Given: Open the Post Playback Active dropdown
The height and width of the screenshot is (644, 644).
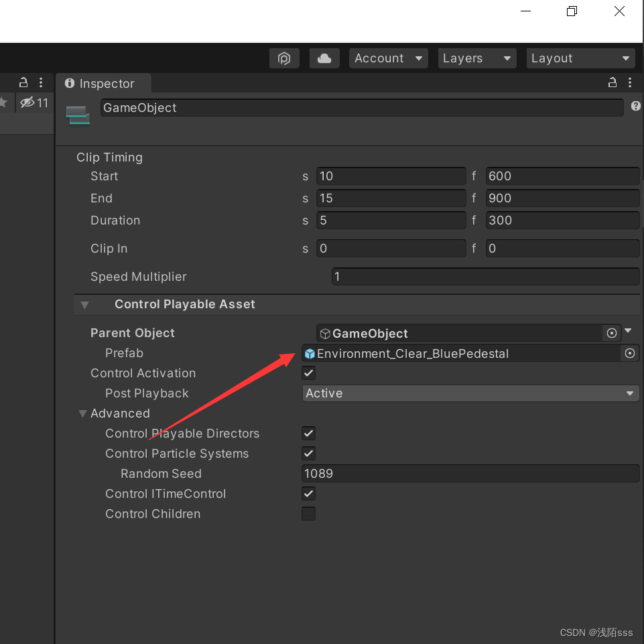Looking at the screenshot, I should 470,393.
